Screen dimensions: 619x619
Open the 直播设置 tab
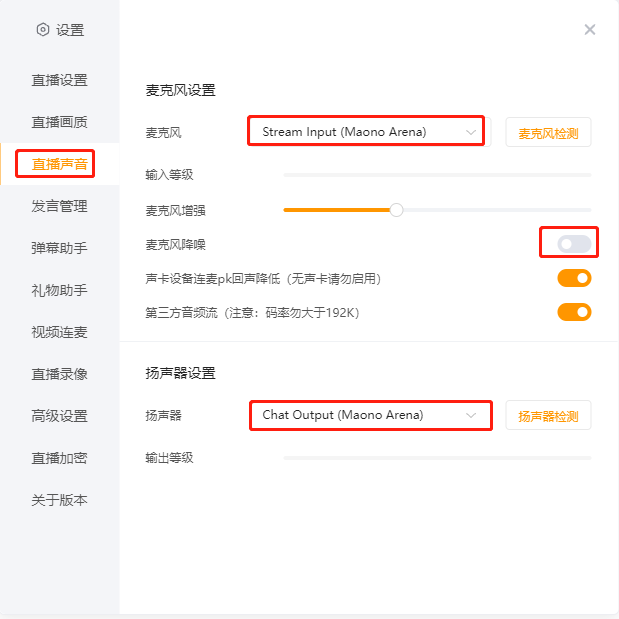(59, 80)
